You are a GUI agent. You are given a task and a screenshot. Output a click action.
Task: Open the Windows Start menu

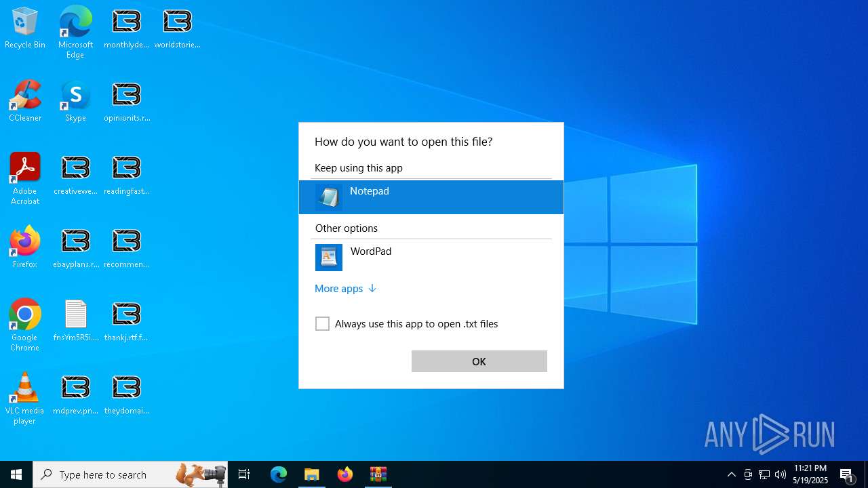click(x=16, y=474)
